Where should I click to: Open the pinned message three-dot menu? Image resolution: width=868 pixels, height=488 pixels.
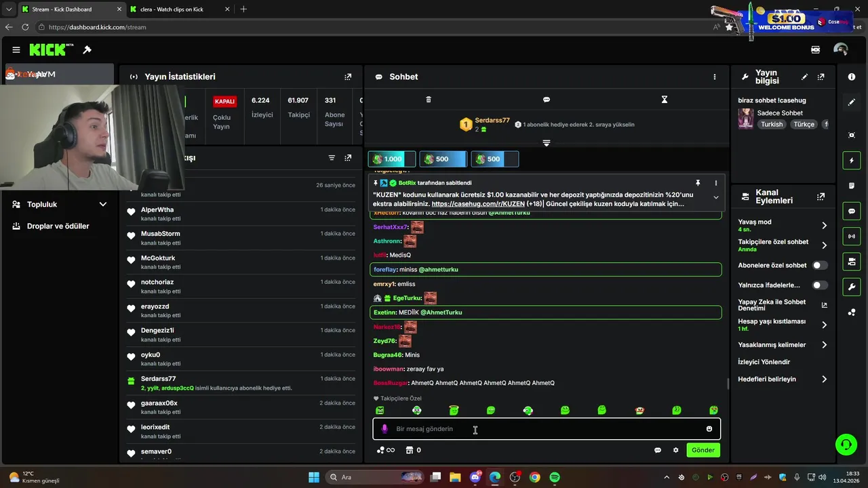(715, 183)
